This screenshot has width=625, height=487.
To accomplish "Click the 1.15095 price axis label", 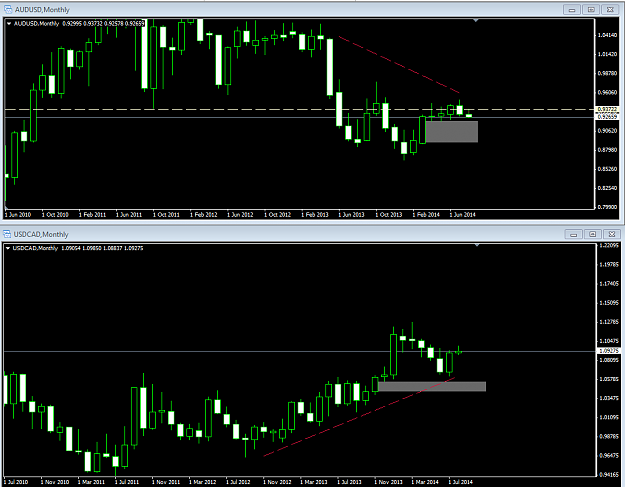I will 609,303.
